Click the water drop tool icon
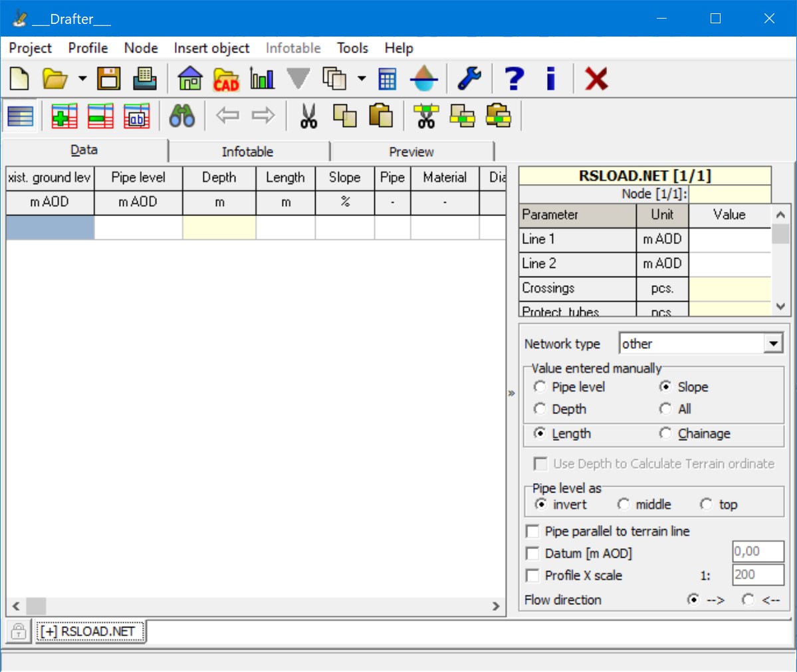 pyautogui.click(x=424, y=79)
